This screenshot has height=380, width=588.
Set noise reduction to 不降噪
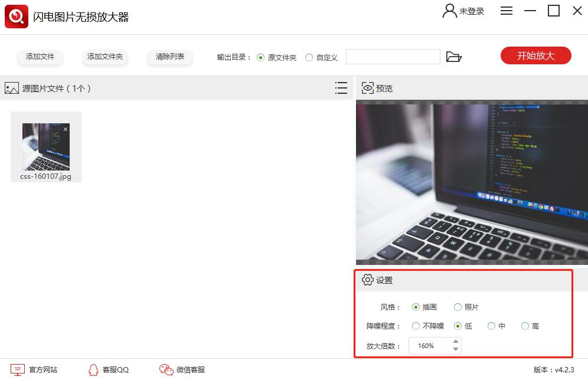pyautogui.click(x=416, y=326)
